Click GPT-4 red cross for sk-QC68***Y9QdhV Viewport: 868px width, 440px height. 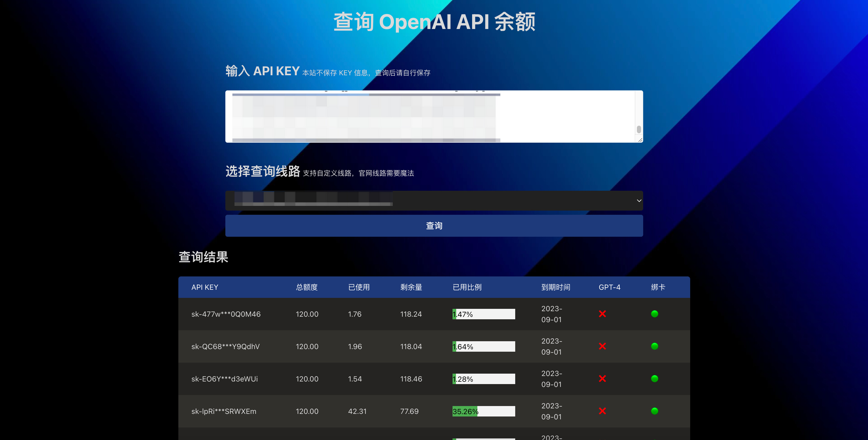pos(602,346)
